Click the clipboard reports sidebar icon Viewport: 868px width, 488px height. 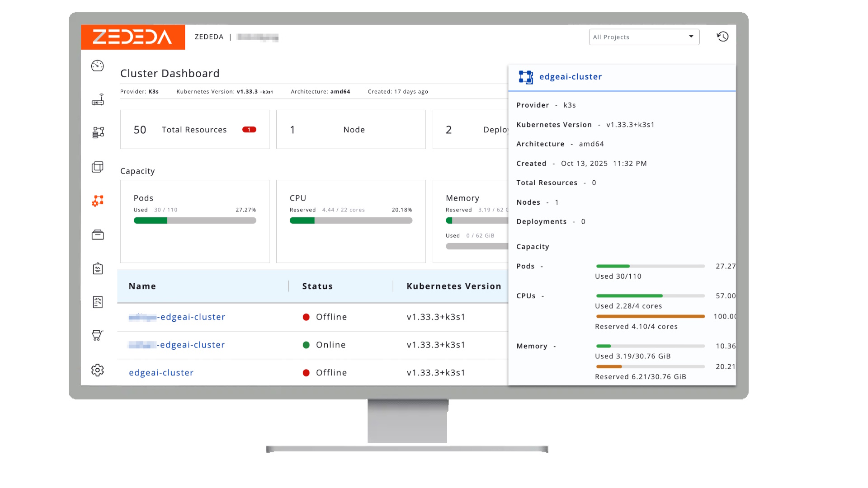[98, 268]
